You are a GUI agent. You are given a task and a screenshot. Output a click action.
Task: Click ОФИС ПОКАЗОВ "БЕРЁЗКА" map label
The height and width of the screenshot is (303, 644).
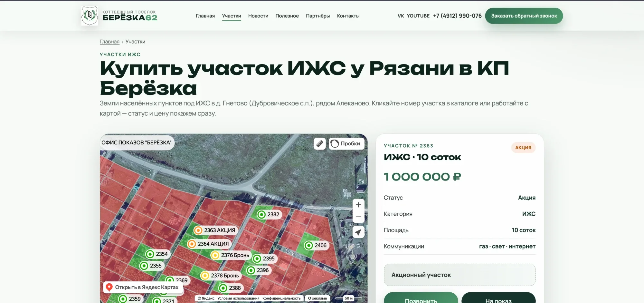(137, 142)
